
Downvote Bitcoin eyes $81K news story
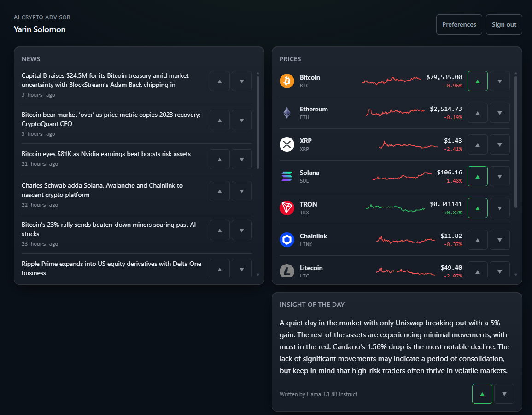coord(241,159)
